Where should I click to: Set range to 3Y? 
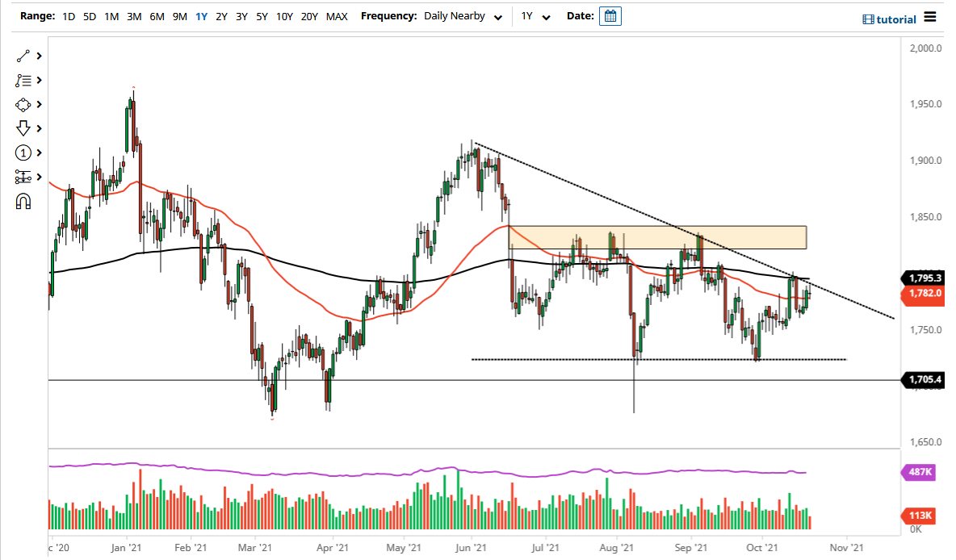click(241, 16)
